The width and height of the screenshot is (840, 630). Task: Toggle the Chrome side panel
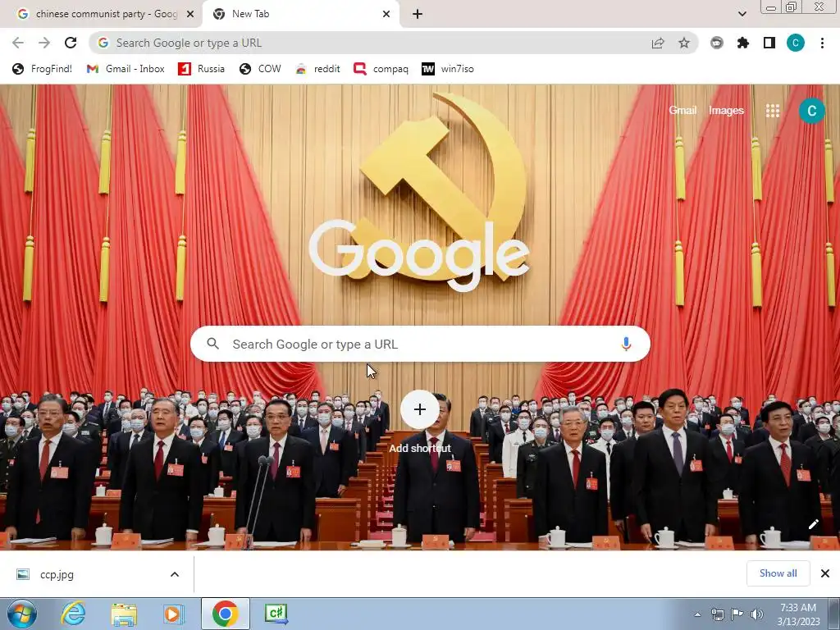coord(769,43)
